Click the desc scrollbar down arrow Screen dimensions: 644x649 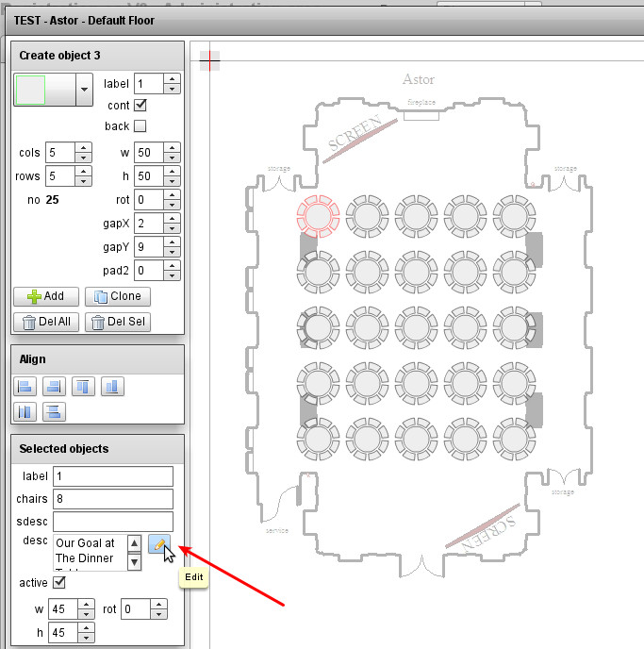tap(135, 562)
